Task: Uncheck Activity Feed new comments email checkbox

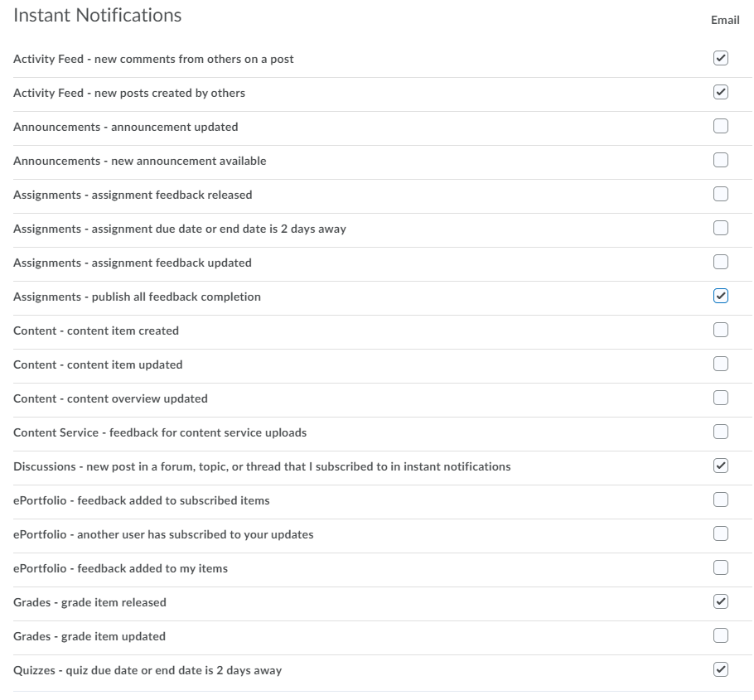Action: tap(721, 59)
